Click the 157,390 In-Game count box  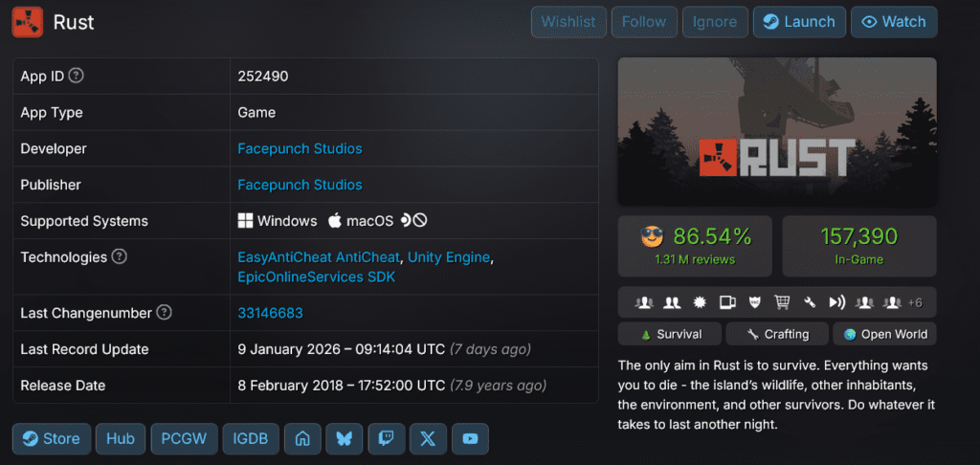859,246
